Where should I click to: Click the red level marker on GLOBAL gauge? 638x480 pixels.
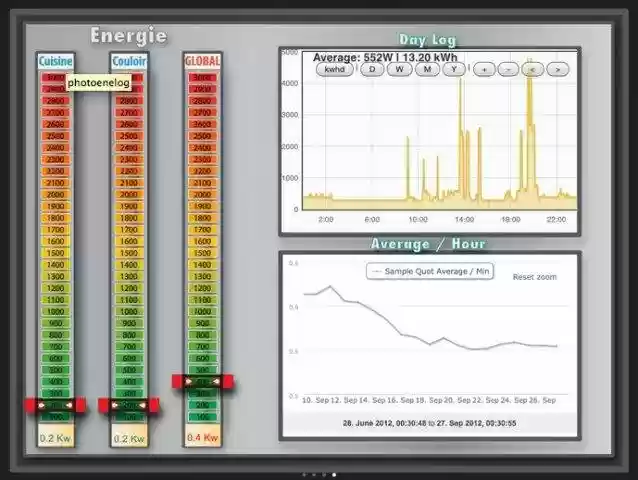[202, 381]
